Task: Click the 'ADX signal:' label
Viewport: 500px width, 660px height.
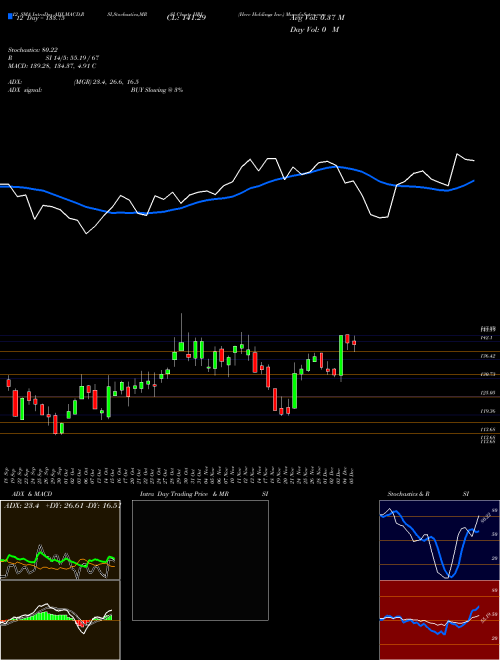Action: [x=25, y=90]
